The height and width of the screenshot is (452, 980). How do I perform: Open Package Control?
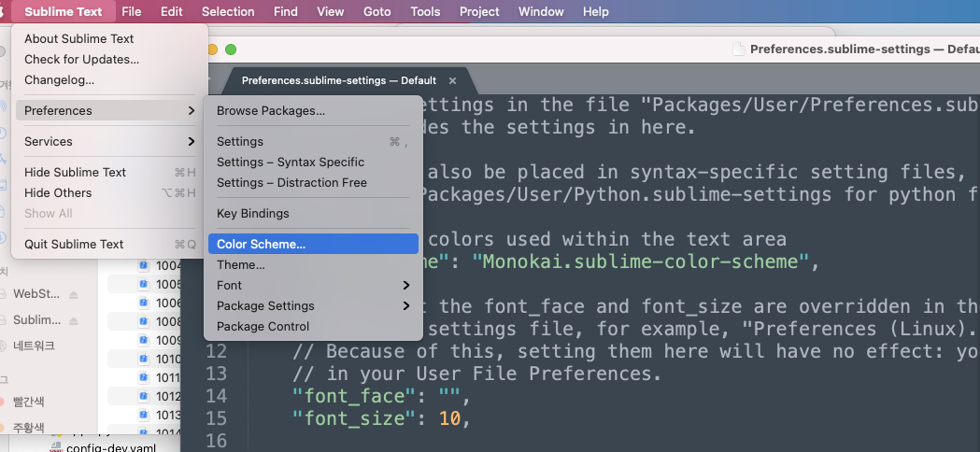[x=313, y=326]
